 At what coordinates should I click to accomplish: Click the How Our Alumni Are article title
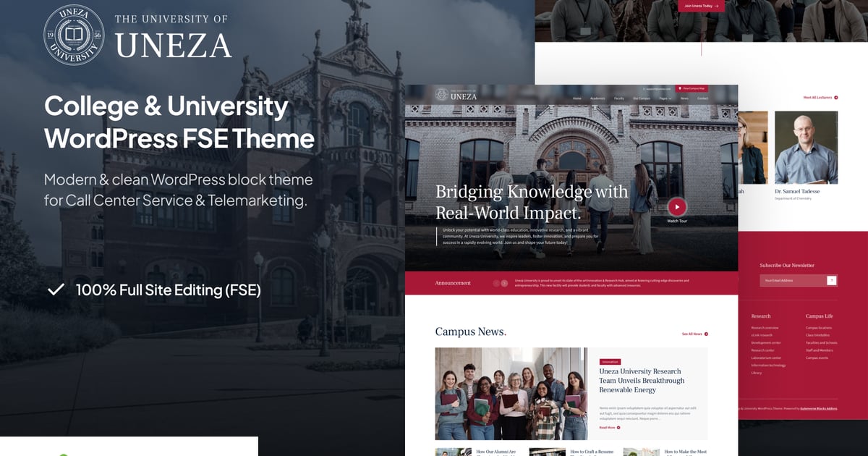[x=496, y=452]
